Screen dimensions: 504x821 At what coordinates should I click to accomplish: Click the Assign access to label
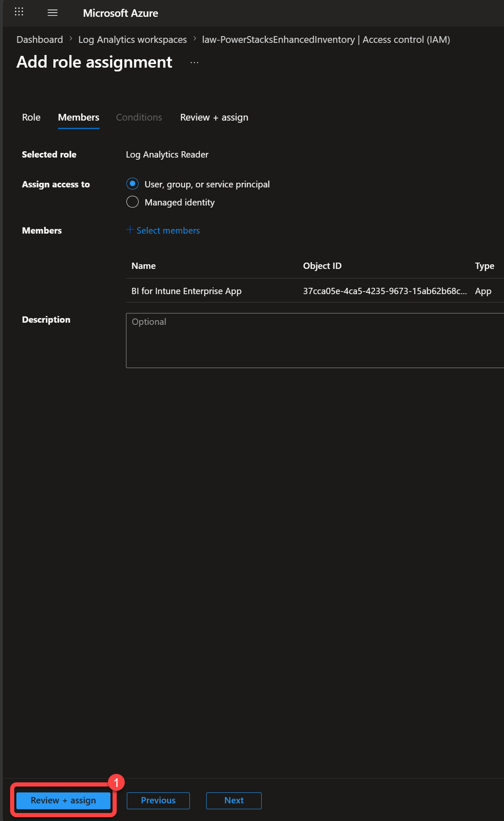coord(56,184)
